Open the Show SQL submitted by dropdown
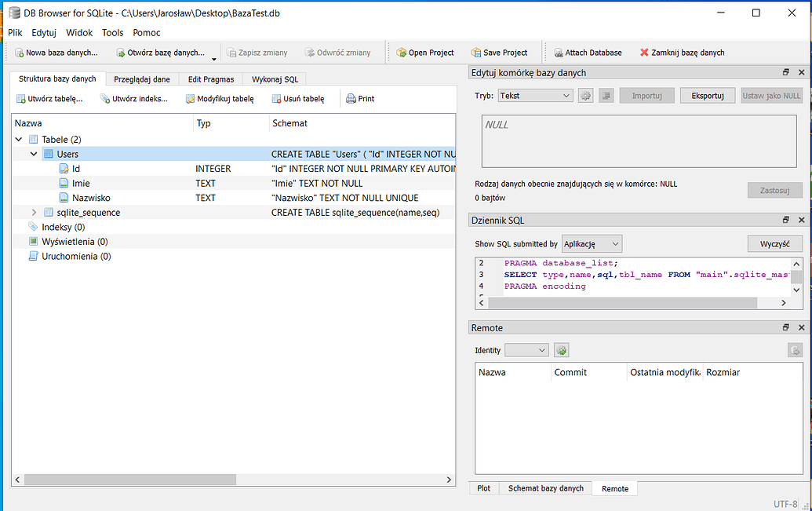812x511 pixels. [592, 244]
